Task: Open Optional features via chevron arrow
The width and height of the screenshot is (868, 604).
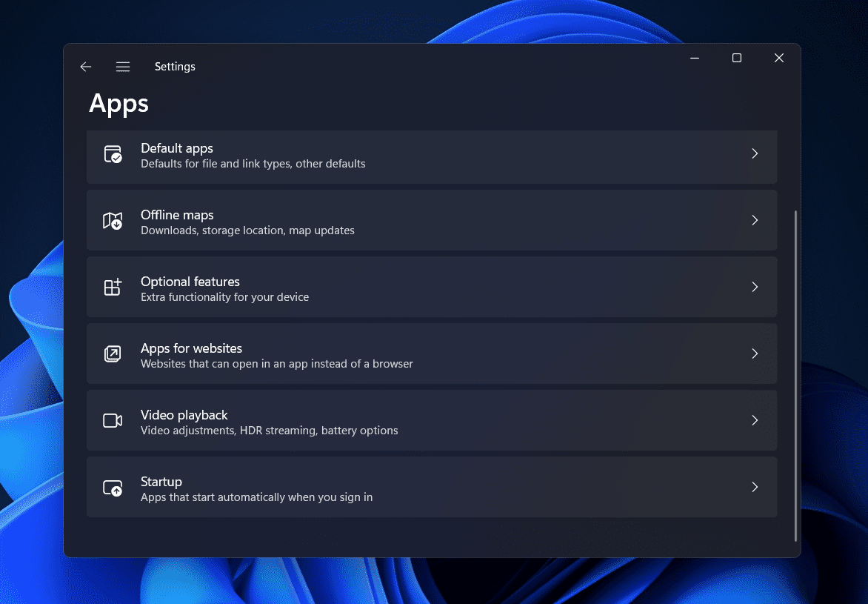Action: click(x=755, y=287)
